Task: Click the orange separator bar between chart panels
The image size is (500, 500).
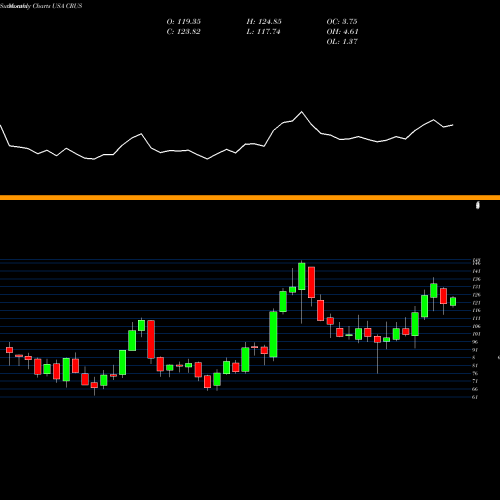Action: click(x=250, y=198)
